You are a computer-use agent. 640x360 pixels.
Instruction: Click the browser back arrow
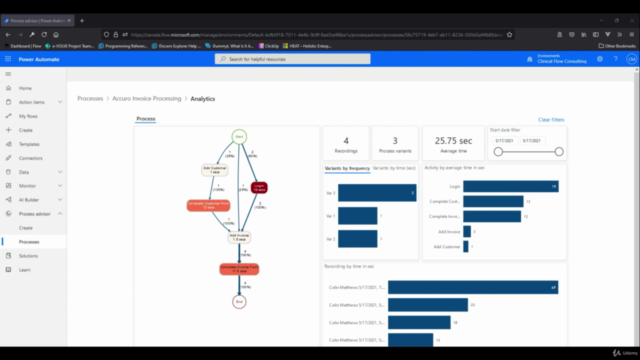(x=8, y=35)
